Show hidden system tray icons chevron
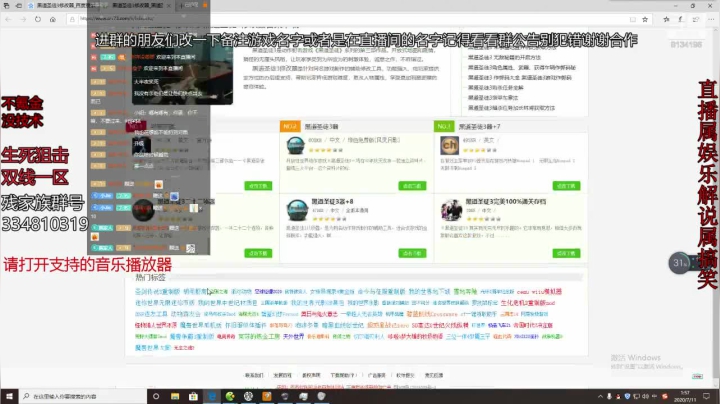The image size is (720, 404). tap(600, 396)
